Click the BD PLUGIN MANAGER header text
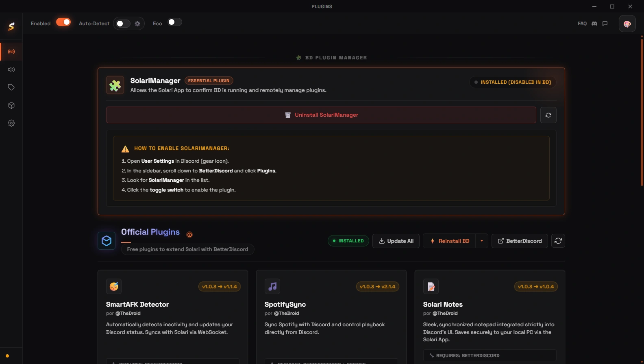The height and width of the screenshot is (364, 644). [336, 58]
